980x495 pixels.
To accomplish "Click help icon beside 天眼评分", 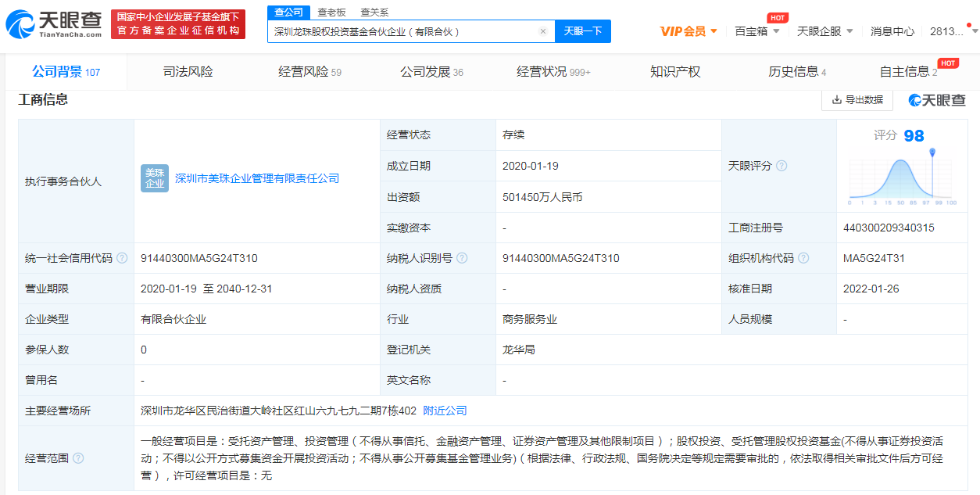I will (x=781, y=166).
